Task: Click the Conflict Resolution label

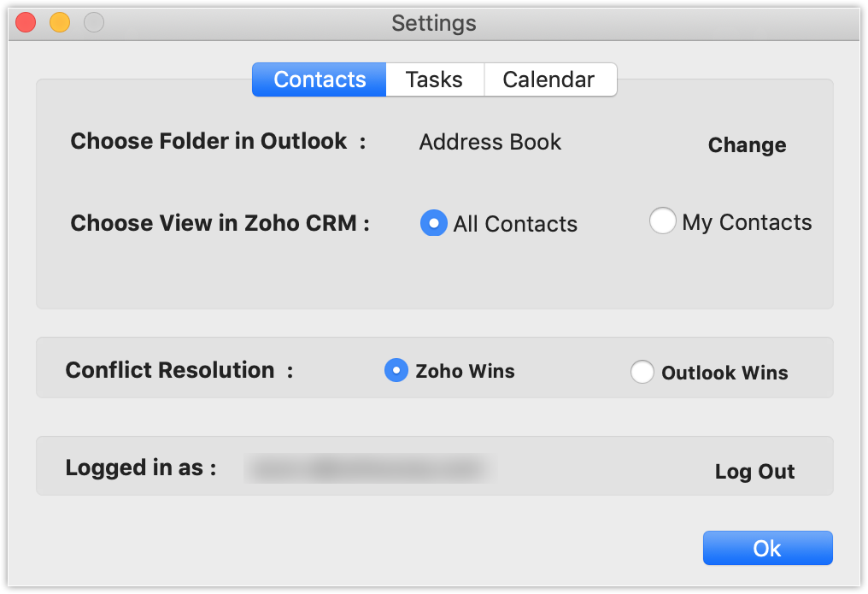Action: click(170, 370)
